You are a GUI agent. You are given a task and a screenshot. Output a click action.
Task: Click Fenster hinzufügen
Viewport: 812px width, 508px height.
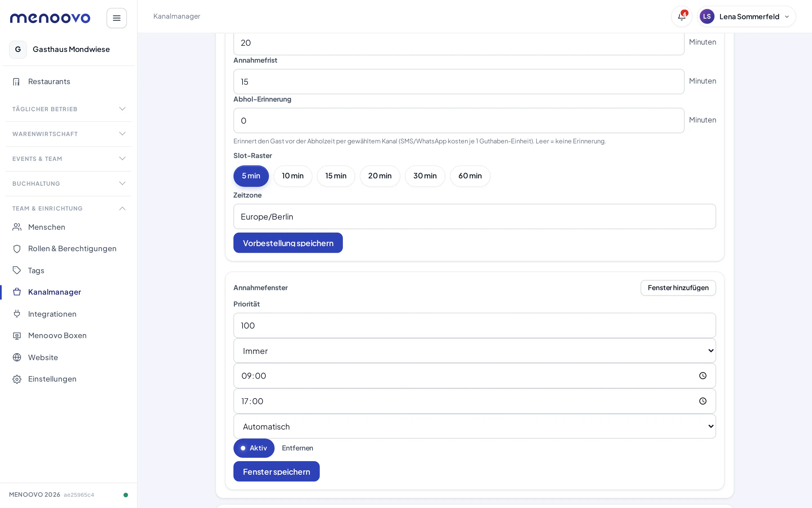[x=678, y=288]
